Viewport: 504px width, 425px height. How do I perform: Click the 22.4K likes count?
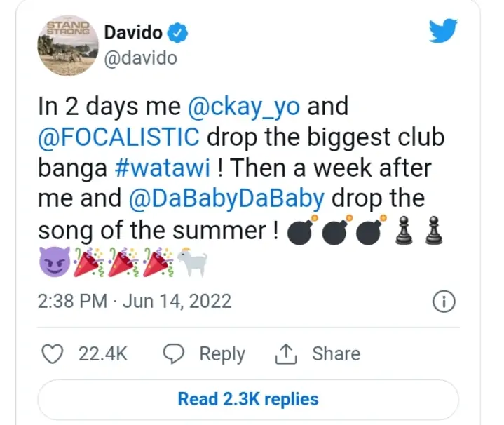102,353
